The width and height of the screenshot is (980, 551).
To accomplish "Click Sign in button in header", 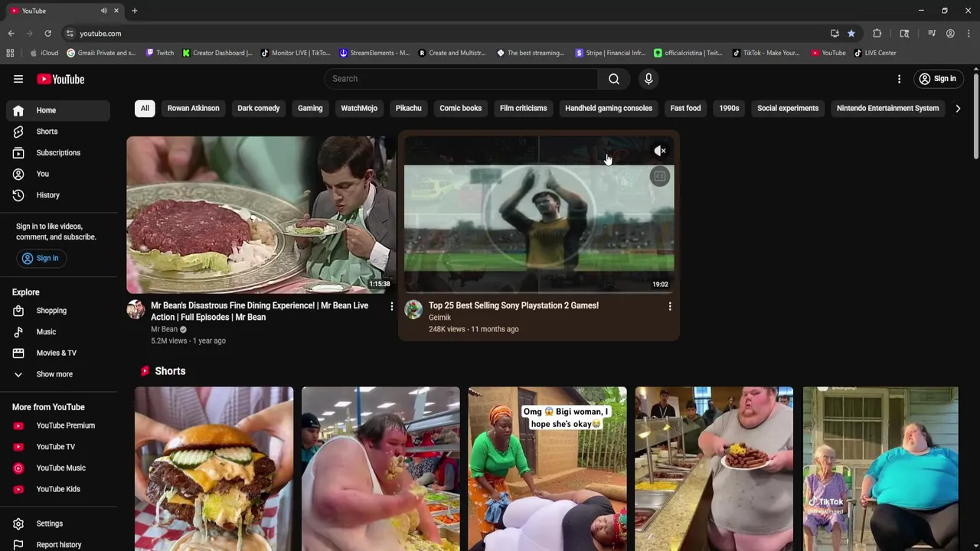I will click(938, 79).
